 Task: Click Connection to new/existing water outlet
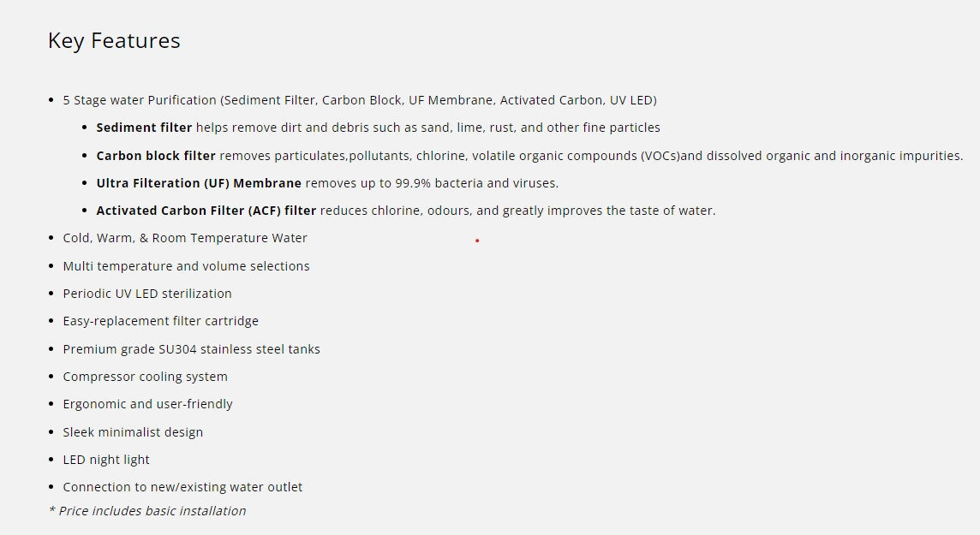pos(182,488)
